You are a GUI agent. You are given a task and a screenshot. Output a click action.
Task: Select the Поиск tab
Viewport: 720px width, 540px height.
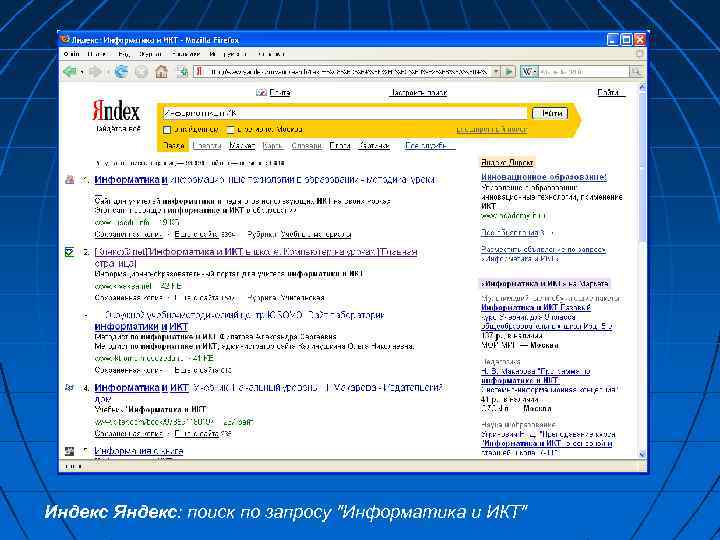click(x=173, y=146)
